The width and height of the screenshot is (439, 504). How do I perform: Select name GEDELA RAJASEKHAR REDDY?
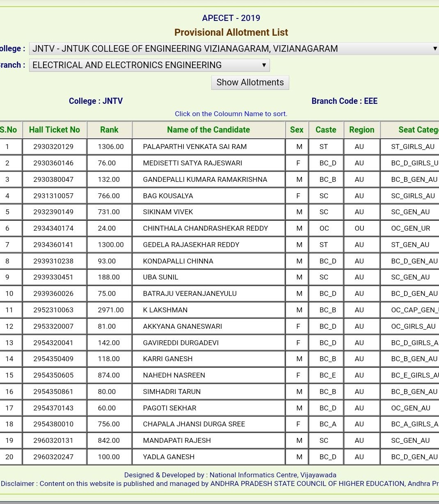pyautogui.click(x=191, y=245)
